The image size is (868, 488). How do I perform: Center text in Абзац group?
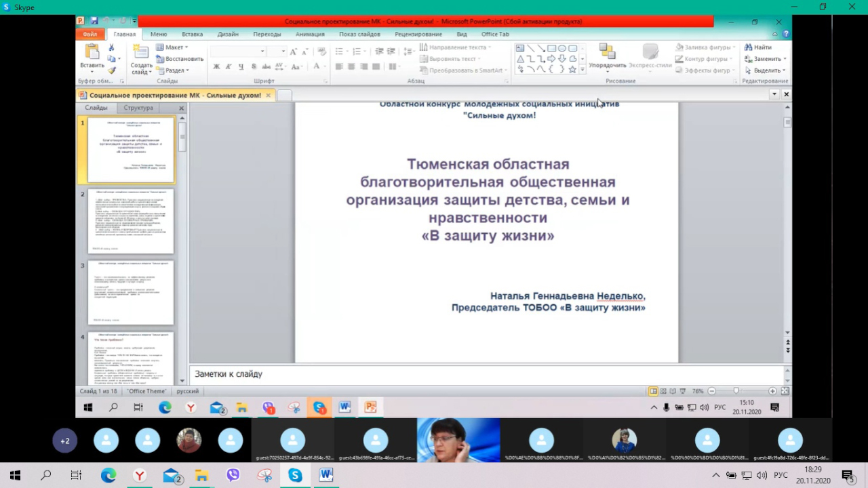pos(351,66)
